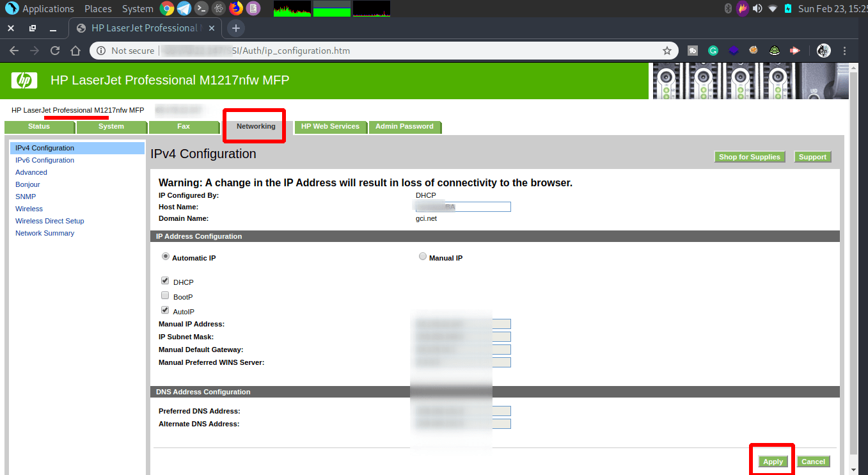Select the Automatic IP radio button
Image resolution: width=868 pixels, height=475 pixels.
166,256
